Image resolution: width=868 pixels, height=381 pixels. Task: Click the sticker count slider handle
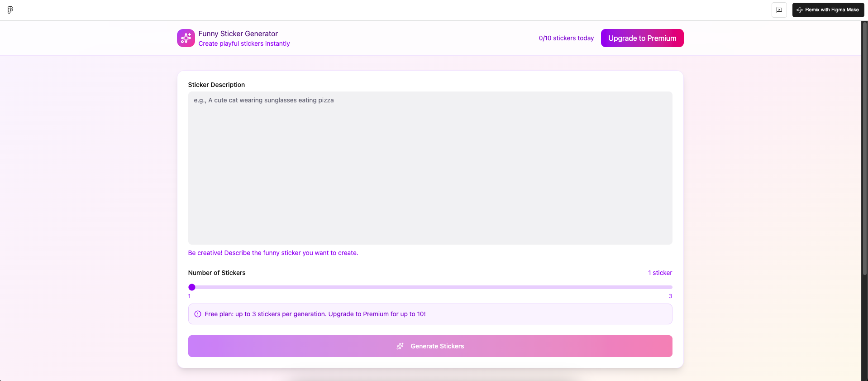[192, 287]
